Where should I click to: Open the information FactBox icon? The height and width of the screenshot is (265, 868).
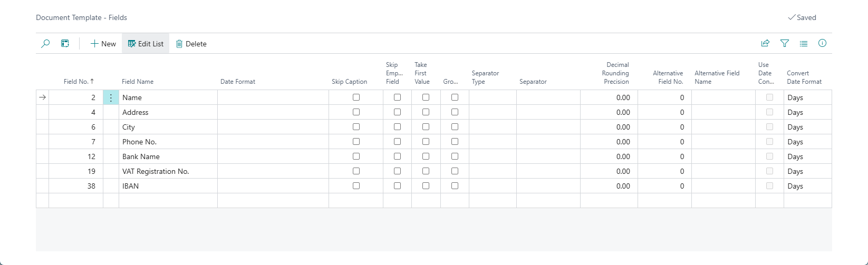(822, 44)
